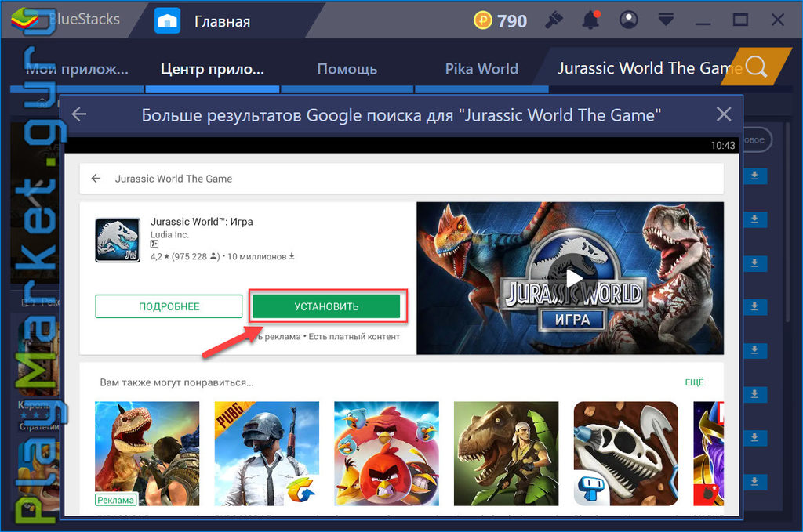This screenshot has width=803, height=532.
Task: Open the T-rex and soldier game thumbnail
Action: 506,454
